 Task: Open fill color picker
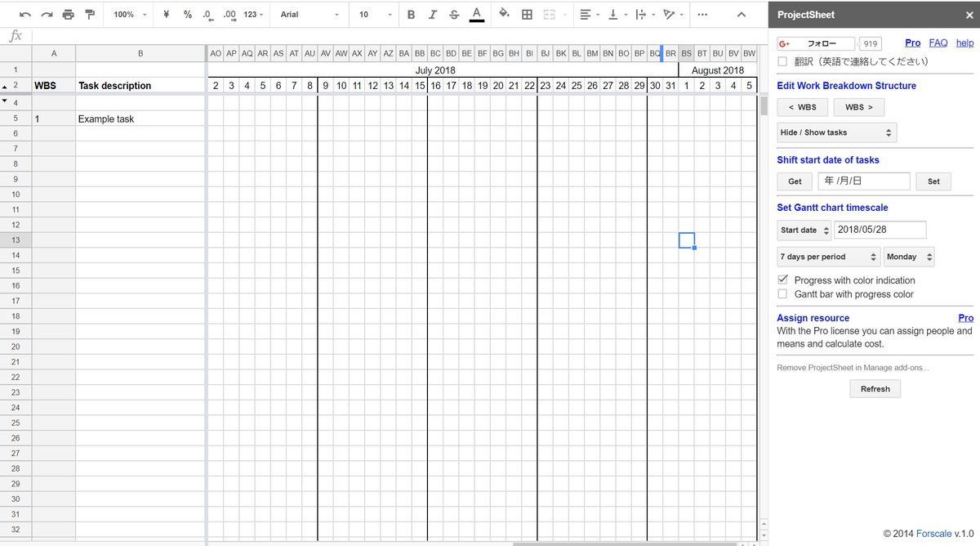click(x=504, y=15)
